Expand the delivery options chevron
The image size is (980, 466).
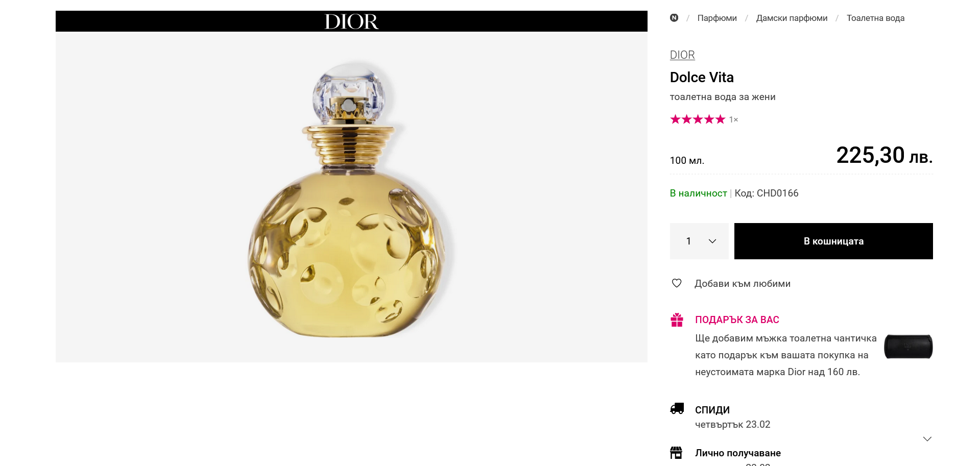tap(927, 439)
